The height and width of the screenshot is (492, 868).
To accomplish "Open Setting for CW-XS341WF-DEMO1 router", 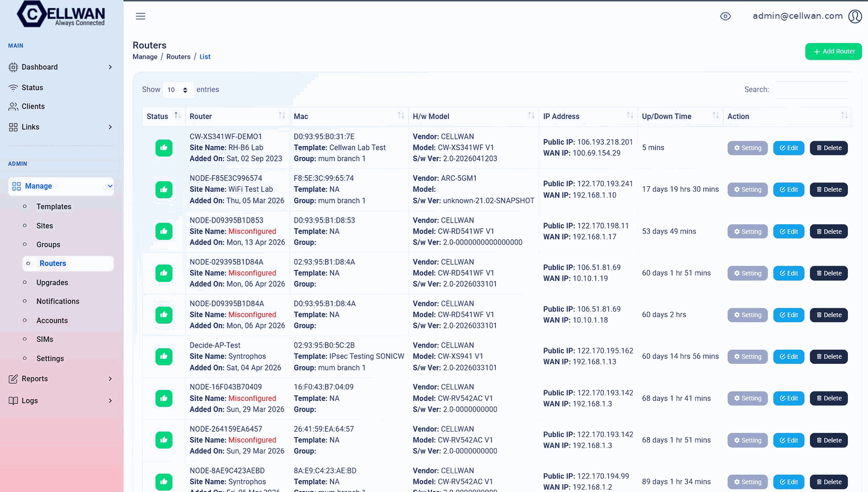I will 748,148.
